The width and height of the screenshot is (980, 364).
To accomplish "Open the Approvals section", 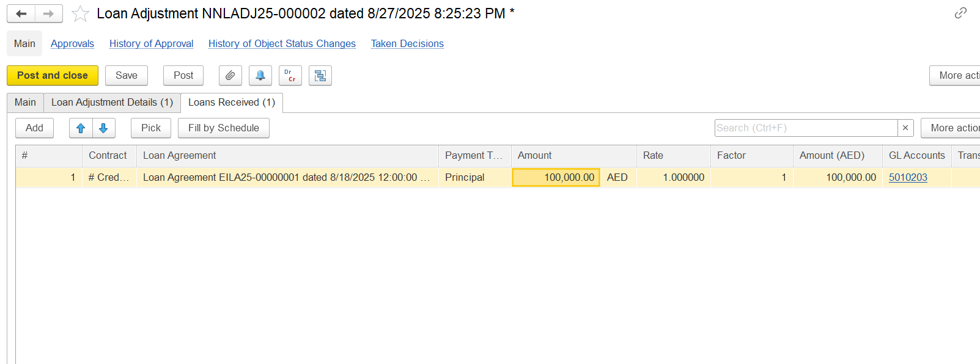I will (x=72, y=43).
